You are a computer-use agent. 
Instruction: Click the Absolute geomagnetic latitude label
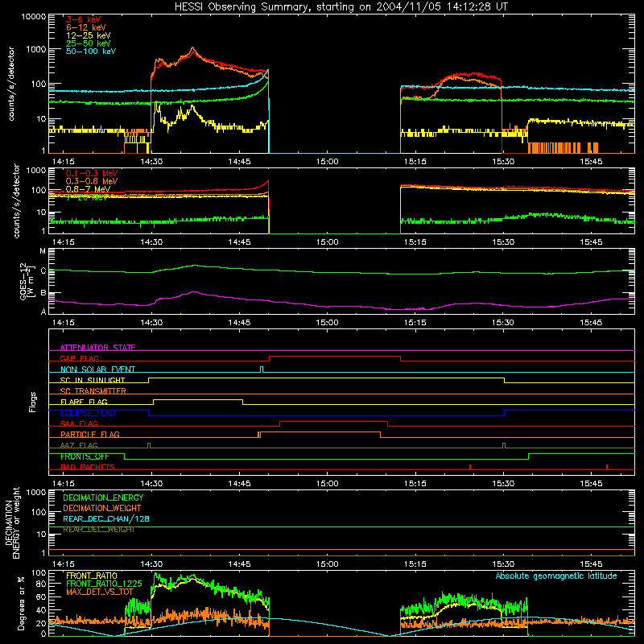[x=556, y=576]
